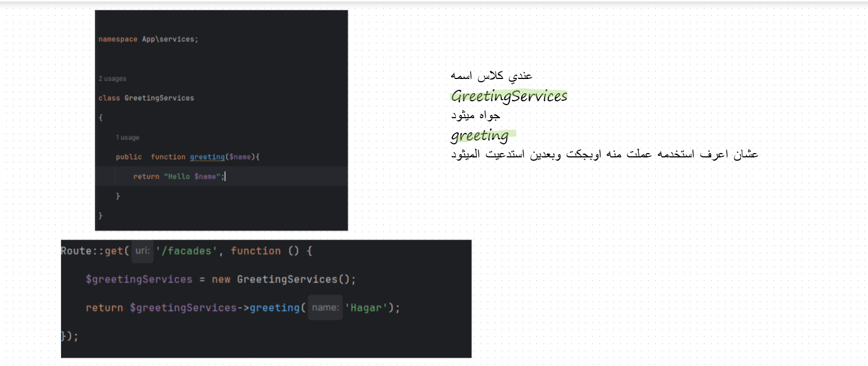The height and width of the screenshot is (366, 868).
Task: Click 'Route::get' at the start of the route
Action: 91,251
